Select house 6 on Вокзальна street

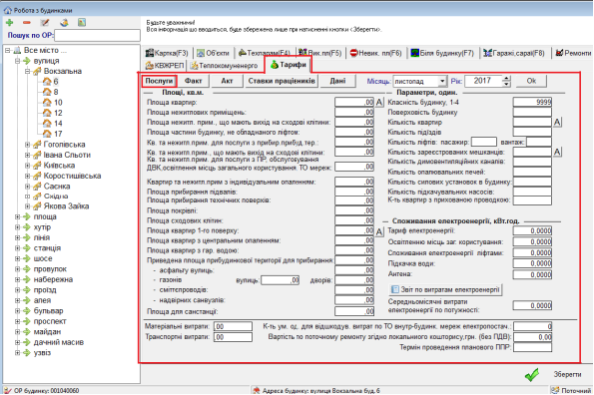pyautogui.click(x=56, y=81)
